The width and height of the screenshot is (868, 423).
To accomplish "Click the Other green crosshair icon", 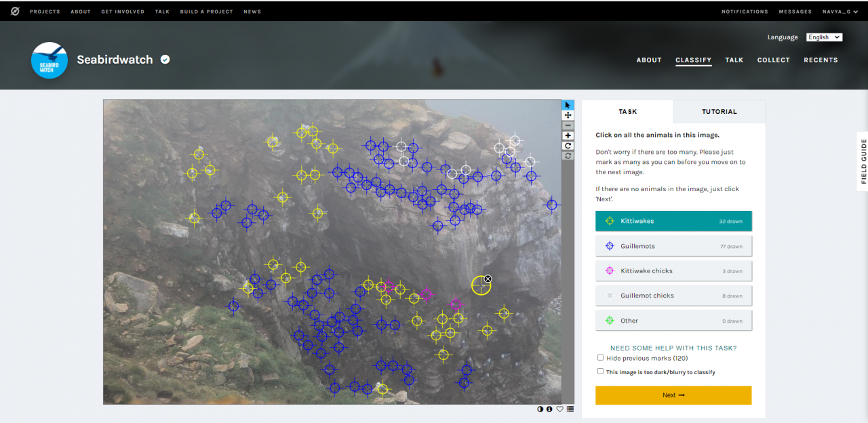I will click(609, 321).
